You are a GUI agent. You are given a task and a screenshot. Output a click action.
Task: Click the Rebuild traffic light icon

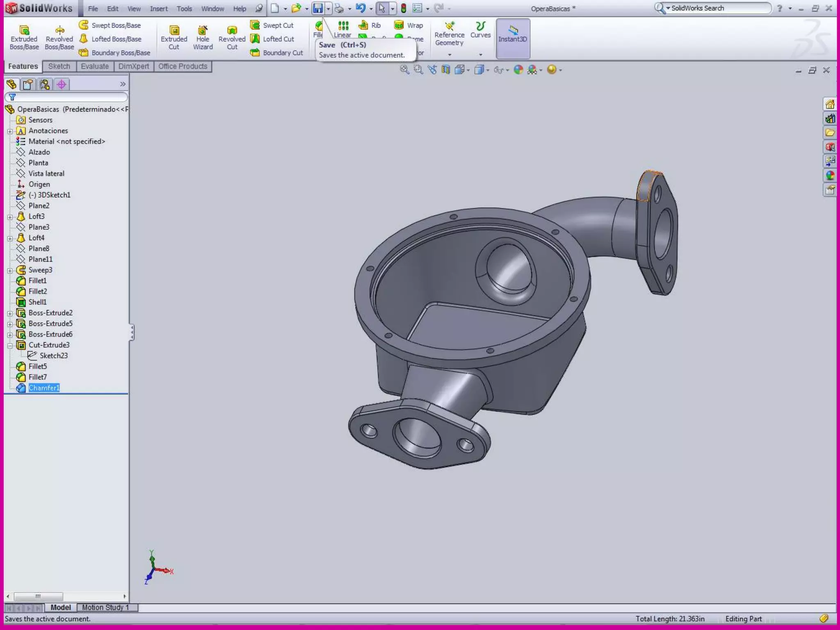(404, 8)
